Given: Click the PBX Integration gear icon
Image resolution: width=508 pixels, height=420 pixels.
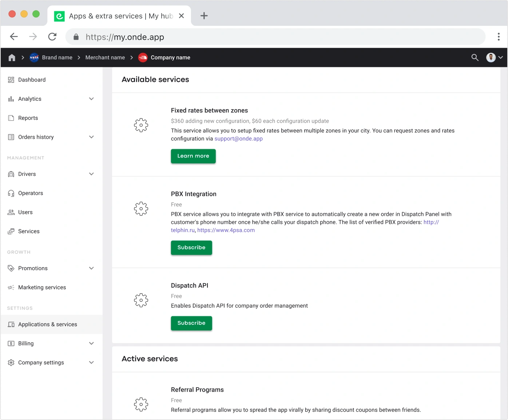Looking at the screenshot, I should click(141, 209).
